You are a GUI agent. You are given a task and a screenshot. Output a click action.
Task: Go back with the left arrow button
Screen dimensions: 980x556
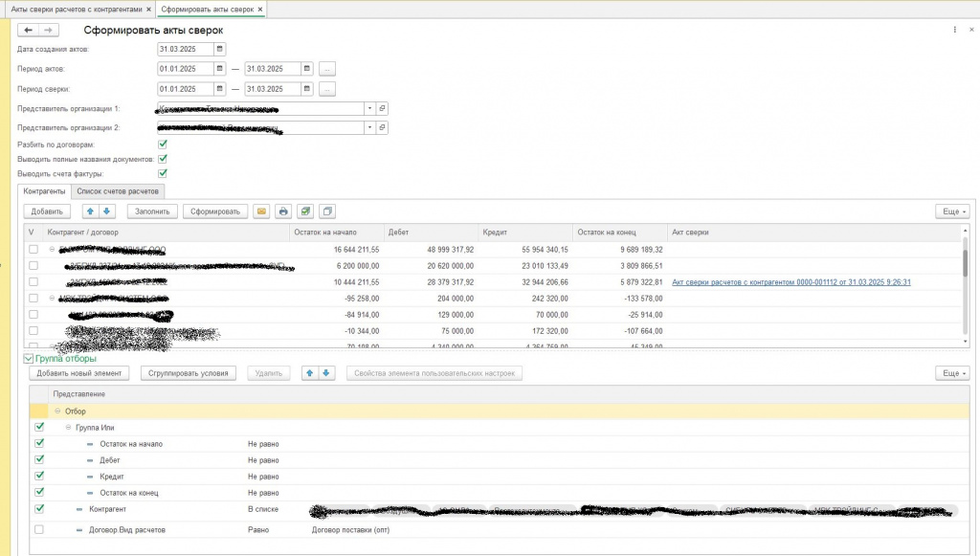(x=28, y=30)
